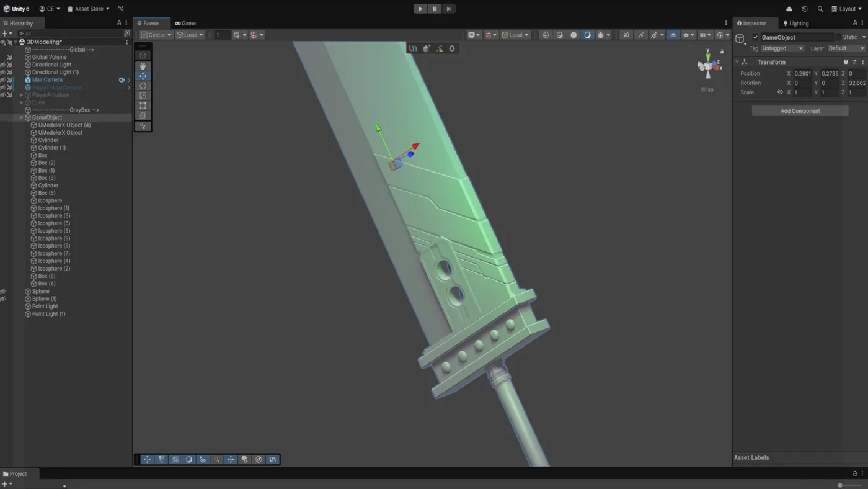Click first icon in bottom UModeler toolbar
868x489 pixels.
point(147,460)
